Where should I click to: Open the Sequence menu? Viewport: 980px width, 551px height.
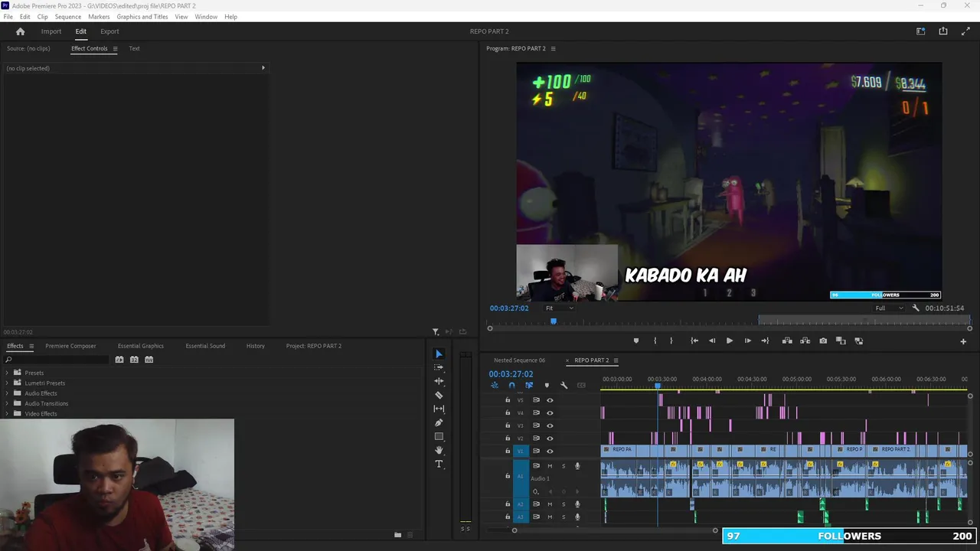click(68, 16)
